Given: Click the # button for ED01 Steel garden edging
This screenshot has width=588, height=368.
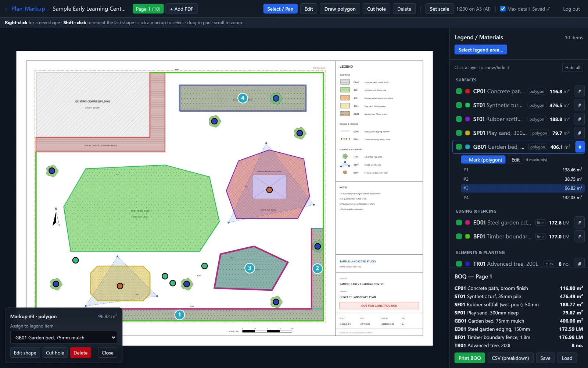Looking at the screenshot, I should (580, 223).
